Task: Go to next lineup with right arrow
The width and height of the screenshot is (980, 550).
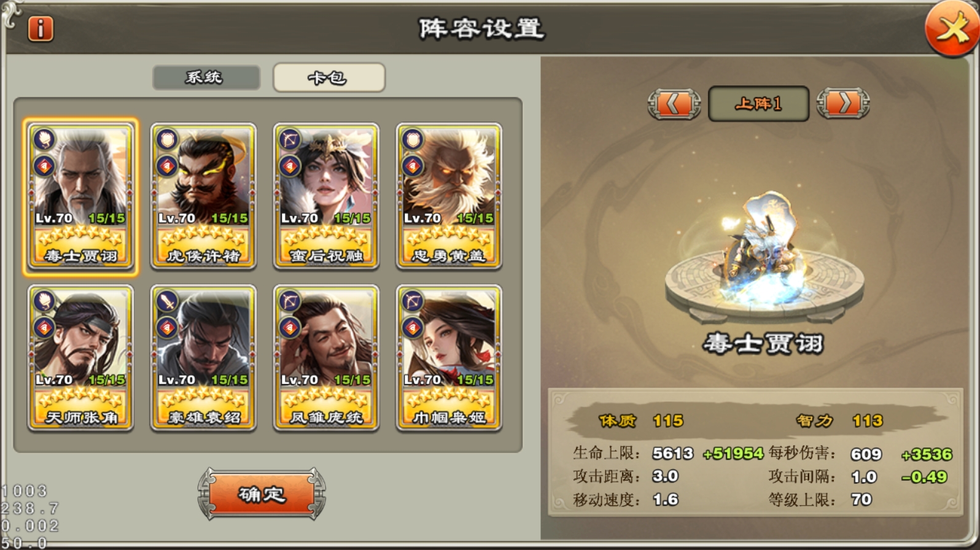Action: click(x=843, y=104)
